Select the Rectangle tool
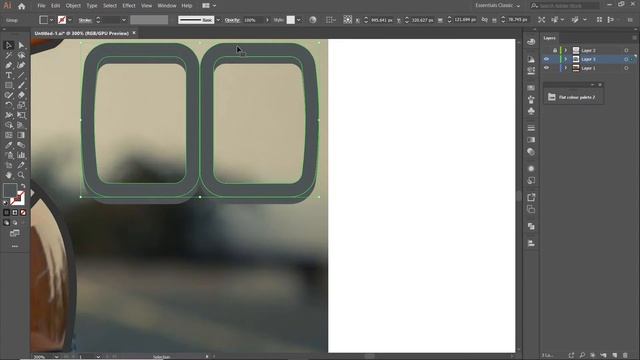 pos(9,85)
